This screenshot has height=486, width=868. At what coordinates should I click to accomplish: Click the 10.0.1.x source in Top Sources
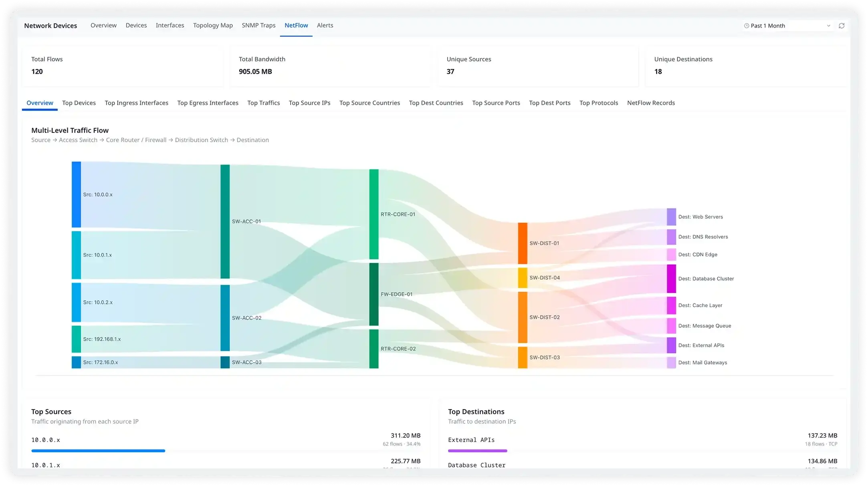pyautogui.click(x=46, y=465)
